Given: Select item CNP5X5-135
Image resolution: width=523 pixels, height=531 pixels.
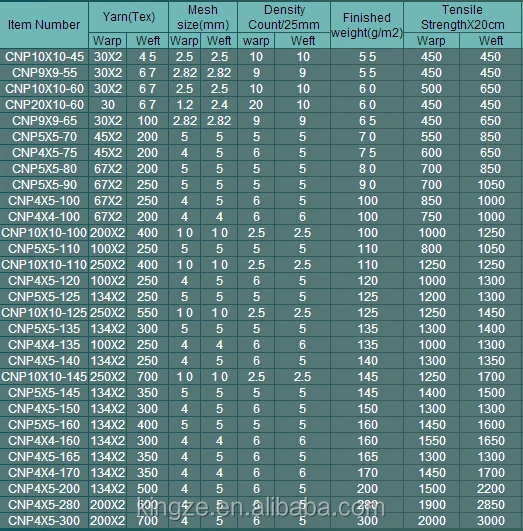Looking at the screenshot, I should pos(44,329).
